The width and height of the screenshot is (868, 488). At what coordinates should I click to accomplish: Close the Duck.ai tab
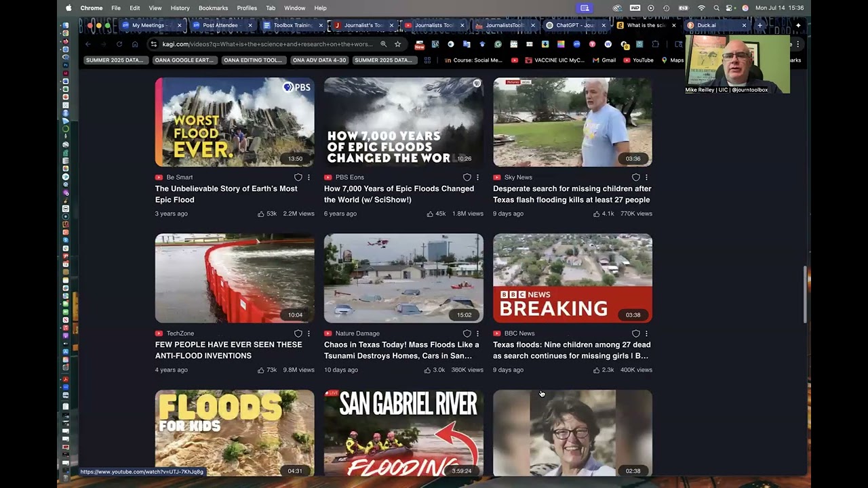coord(744,25)
